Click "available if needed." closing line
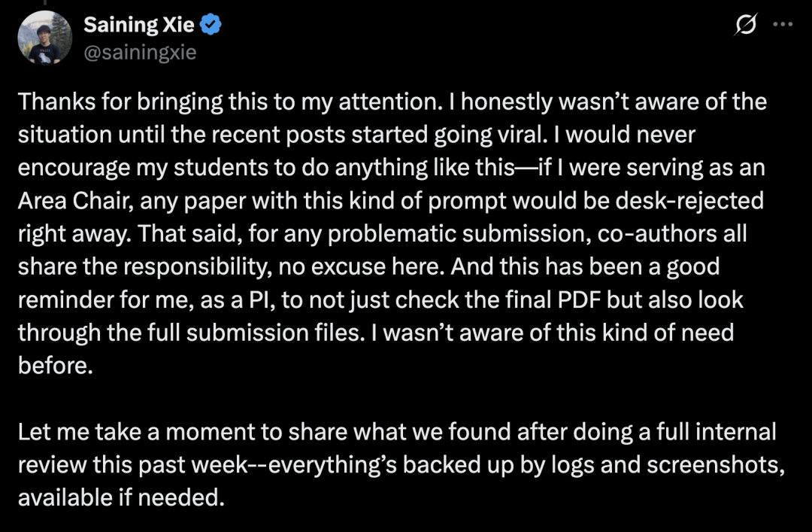The width and height of the screenshot is (812, 532). coord(121,498)
